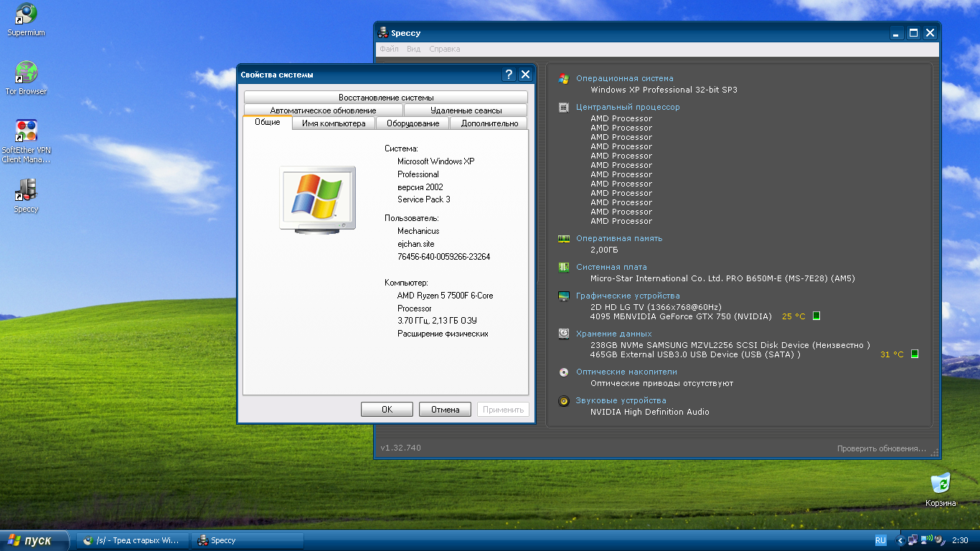The image size is (980, 551).
Task: Select SoftEther VPN Client Manager icon
Action: click(26, 132)
